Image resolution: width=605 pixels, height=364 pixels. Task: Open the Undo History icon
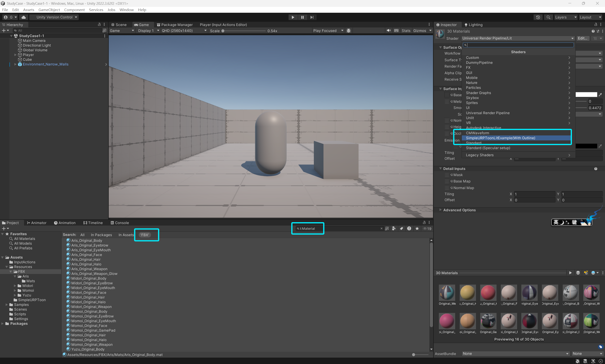pos(538,17)
